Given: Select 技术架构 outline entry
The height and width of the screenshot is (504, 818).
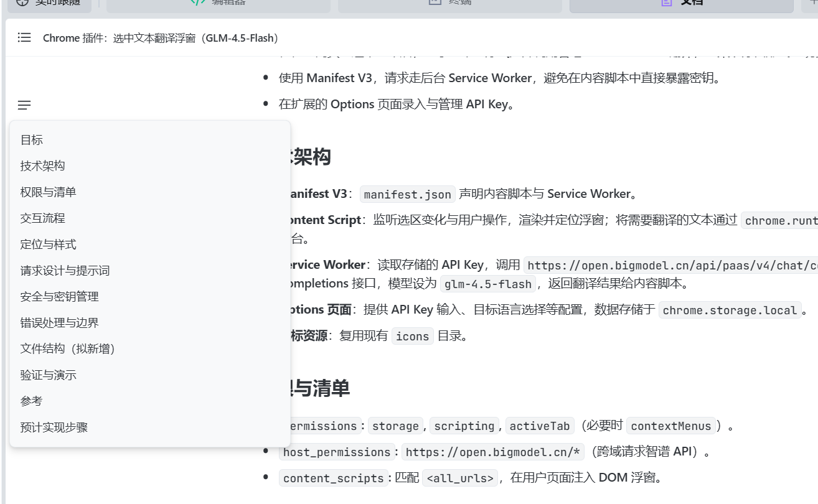Looking at the screenshot, I should [x=42, y=166].
